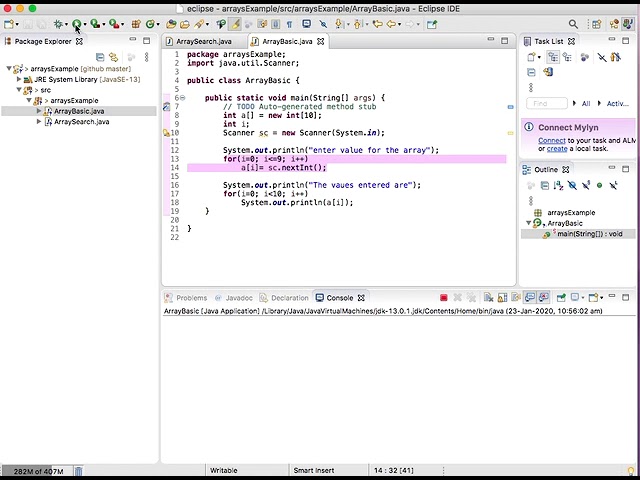Viewport: 640px width, 480px height.
Task: Click the New Java Package toolbar icon
Action: click(x=136, y=24)
